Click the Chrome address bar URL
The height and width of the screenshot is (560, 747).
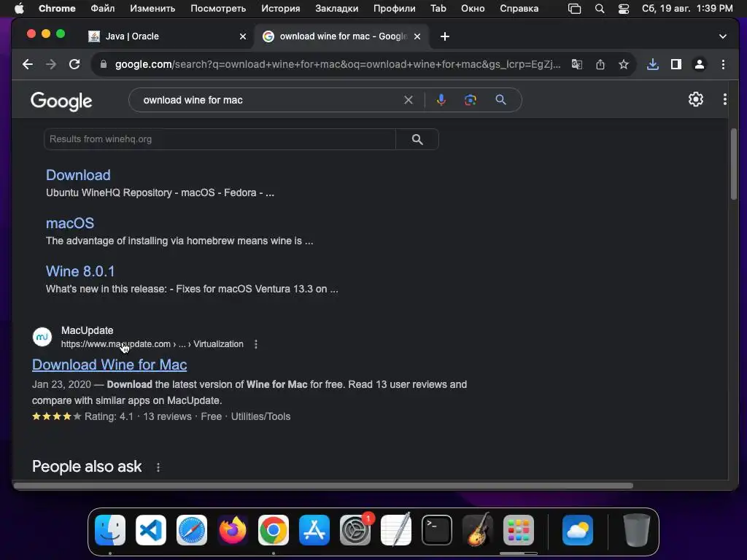tap(337, 64)
